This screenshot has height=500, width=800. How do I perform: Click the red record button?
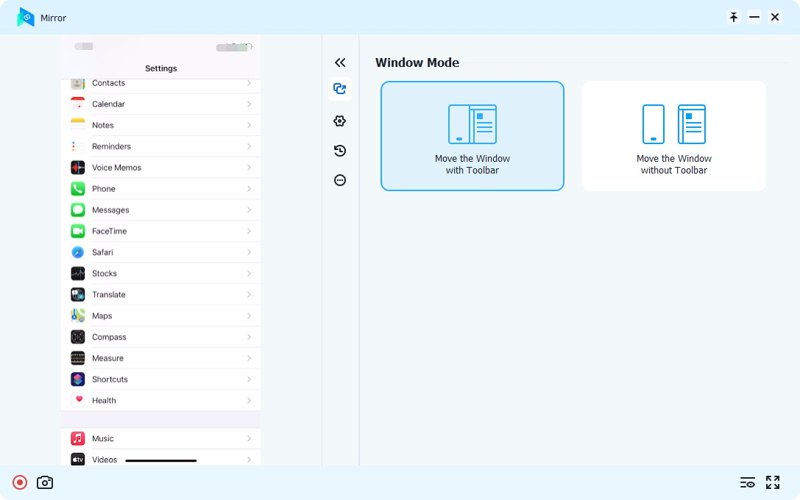19,482
